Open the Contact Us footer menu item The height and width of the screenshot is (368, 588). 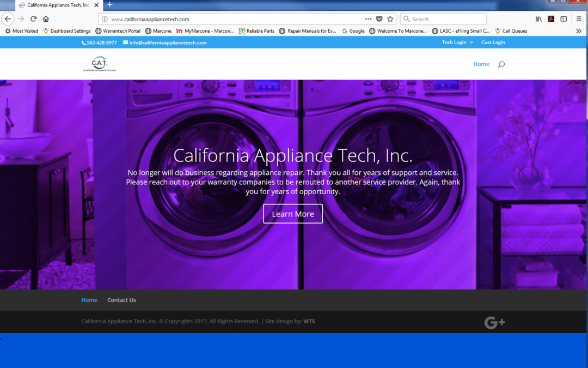tap(121, 300)
